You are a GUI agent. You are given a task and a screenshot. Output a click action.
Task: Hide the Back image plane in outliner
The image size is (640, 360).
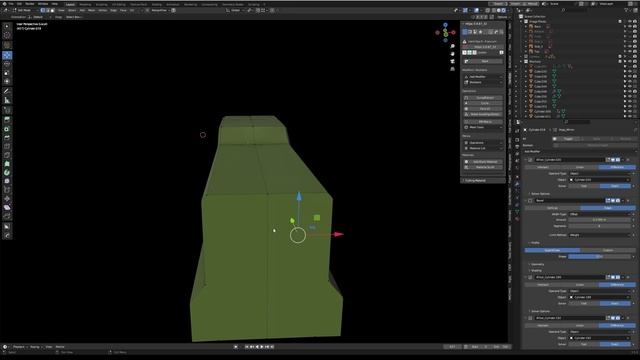(630, 27)
